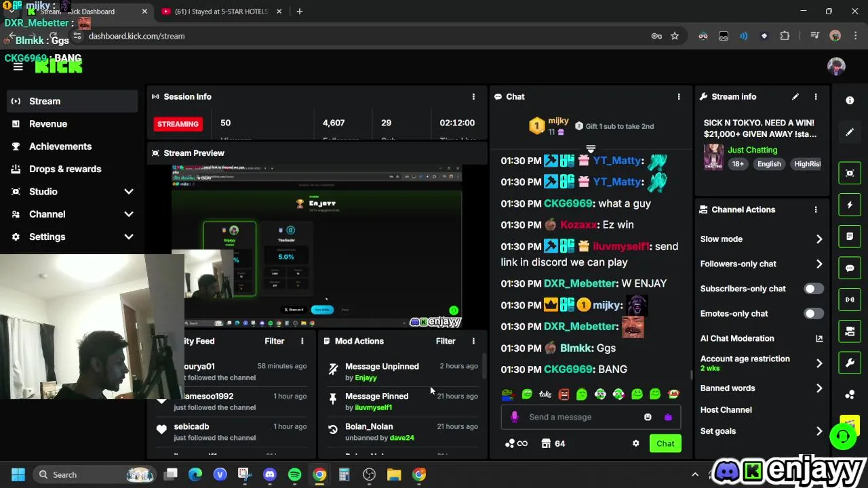Screen dimensions: 868x488
Task: Open Mod Actions three-dot menu
Action: pyautogui.click(x=473, y=341)
